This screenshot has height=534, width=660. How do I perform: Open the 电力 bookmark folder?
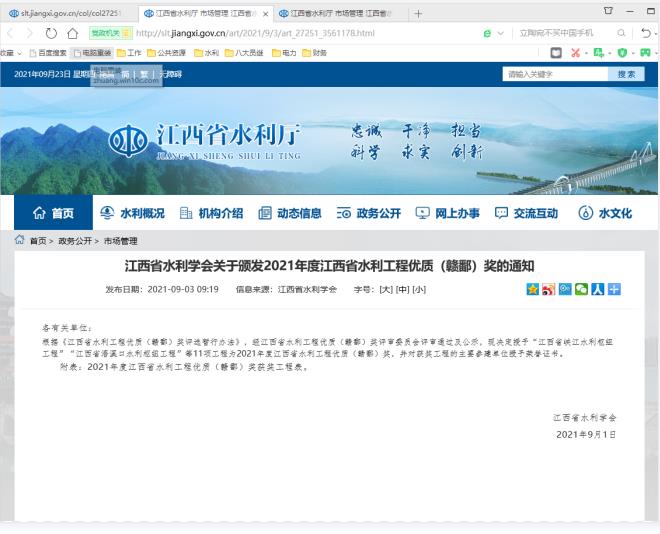[284, 53]
